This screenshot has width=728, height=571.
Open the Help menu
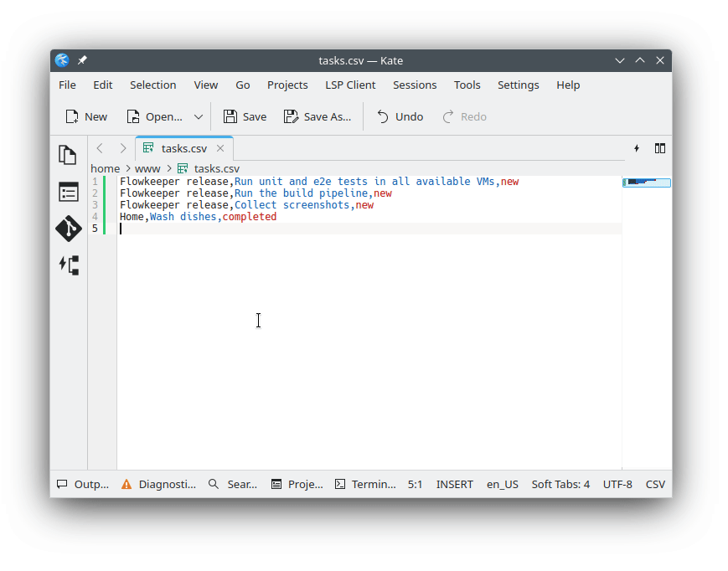pos(568,85)
